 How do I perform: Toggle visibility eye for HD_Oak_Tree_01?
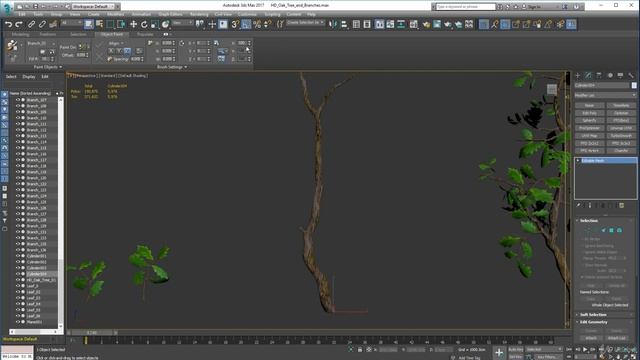click(x=18, y=280)
